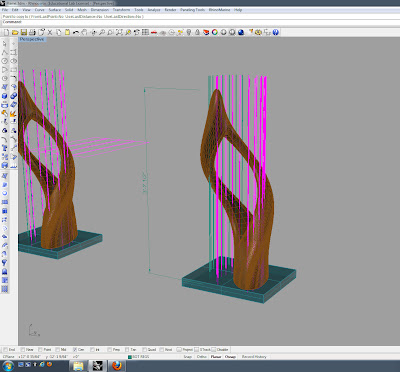Save the model using the floppy disk icon
The height and width of the screenshot is (372, 400).
pyautogui.click(x=23, y=32)
